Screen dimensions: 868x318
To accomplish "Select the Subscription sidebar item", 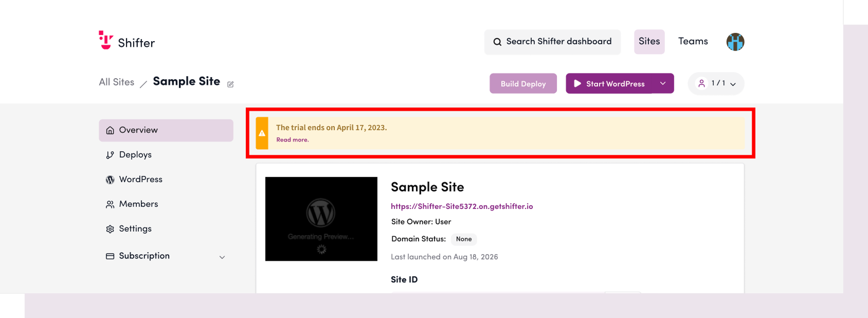I will (x=166, y=256).
